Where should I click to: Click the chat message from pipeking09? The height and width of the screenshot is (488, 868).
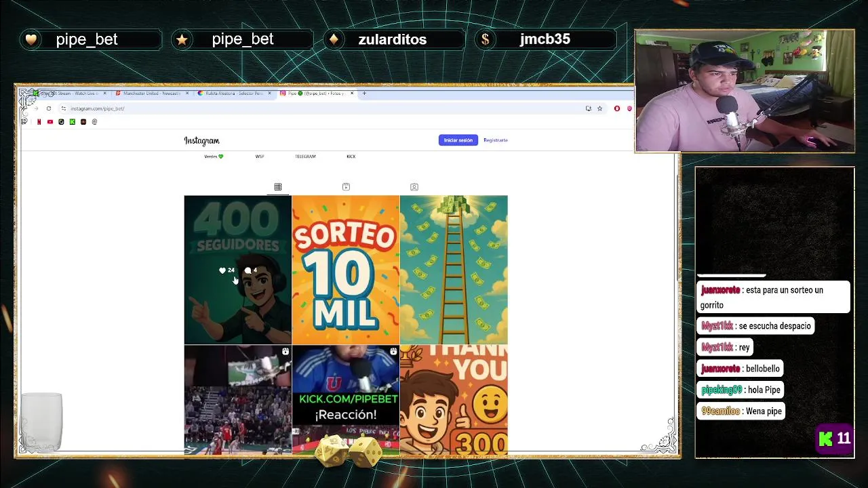tap(741, 390)
